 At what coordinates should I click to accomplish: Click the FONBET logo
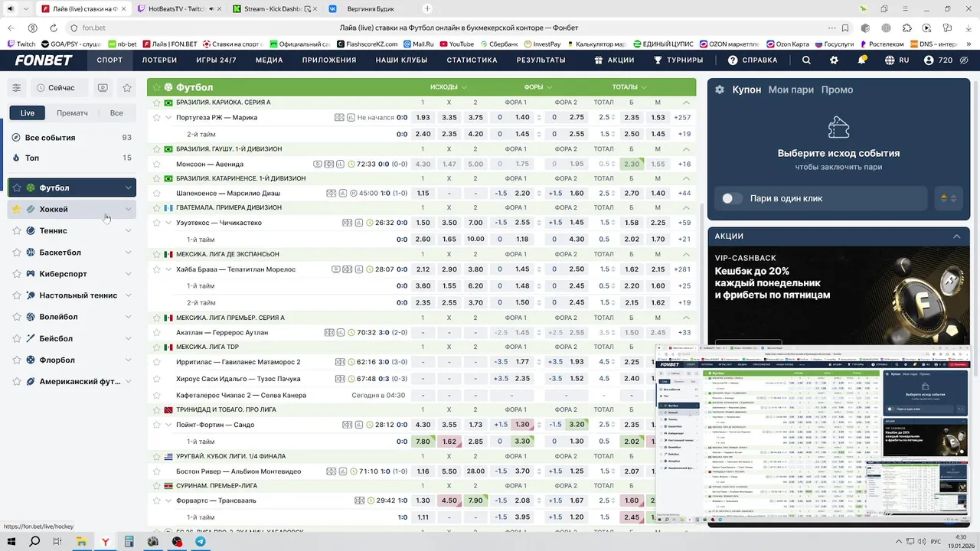tap(44, 60)
